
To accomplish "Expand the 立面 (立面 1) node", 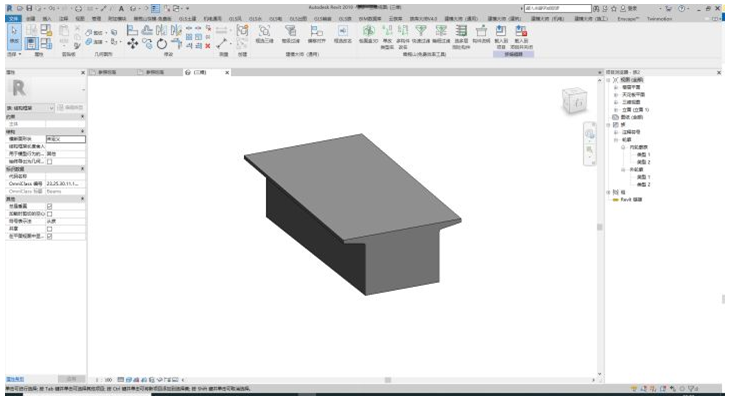I will pos(616,110).
